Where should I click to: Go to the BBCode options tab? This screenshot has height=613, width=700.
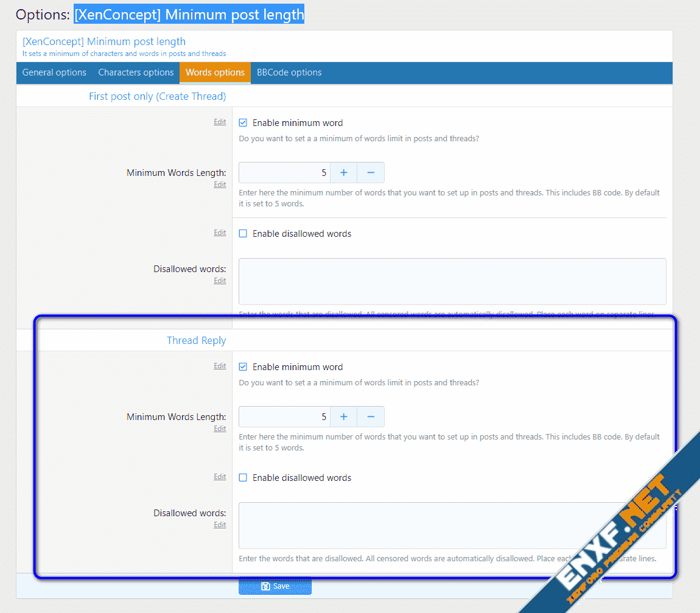coord(289,72)
